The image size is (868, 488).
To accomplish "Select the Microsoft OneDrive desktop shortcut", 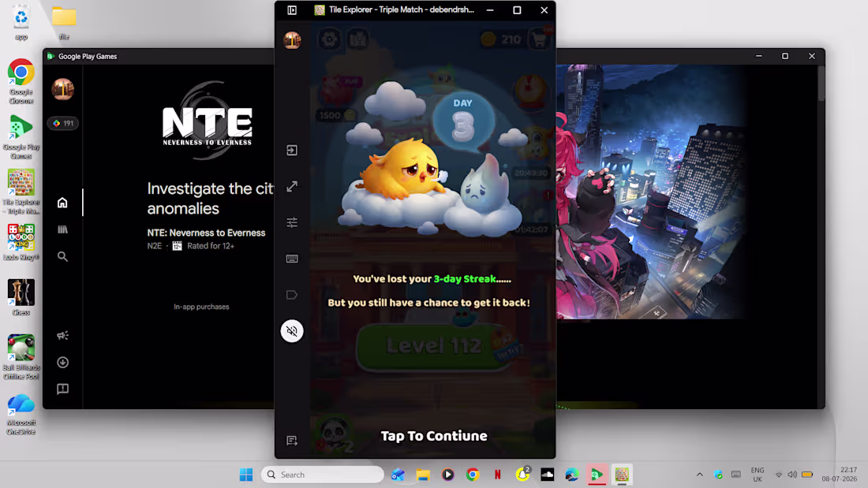I will [x=21, y=415].
